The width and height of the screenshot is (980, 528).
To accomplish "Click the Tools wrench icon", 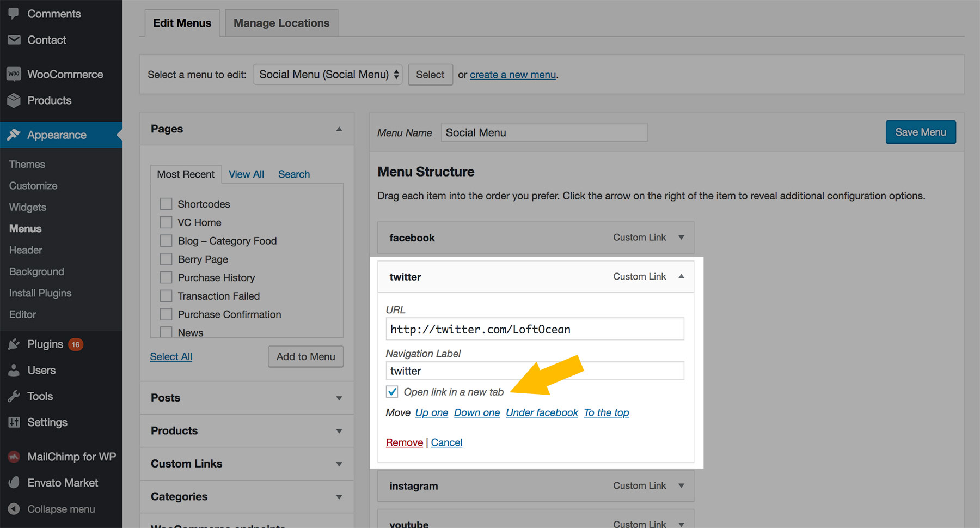I will pyautogui.click(x=14, y=396).
